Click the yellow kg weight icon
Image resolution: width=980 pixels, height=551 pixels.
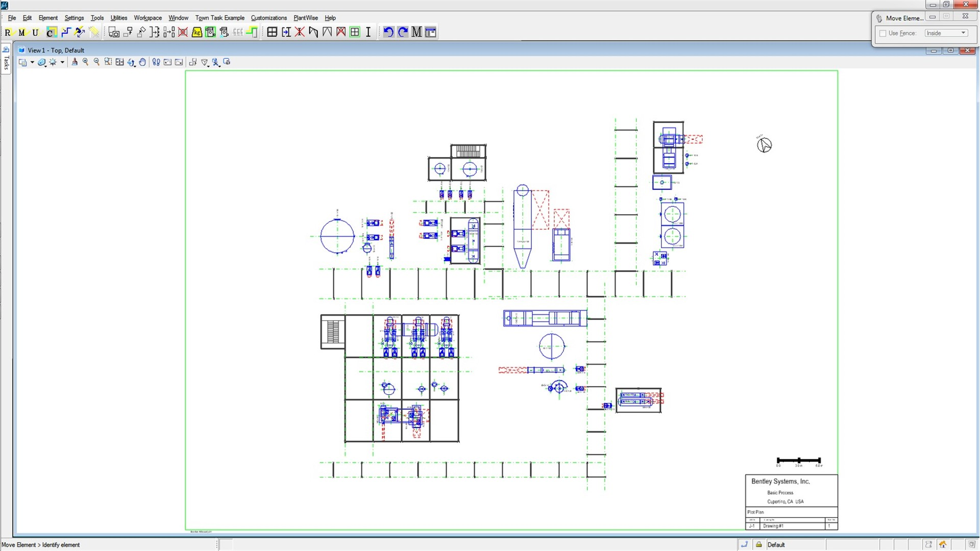(197, 32)
